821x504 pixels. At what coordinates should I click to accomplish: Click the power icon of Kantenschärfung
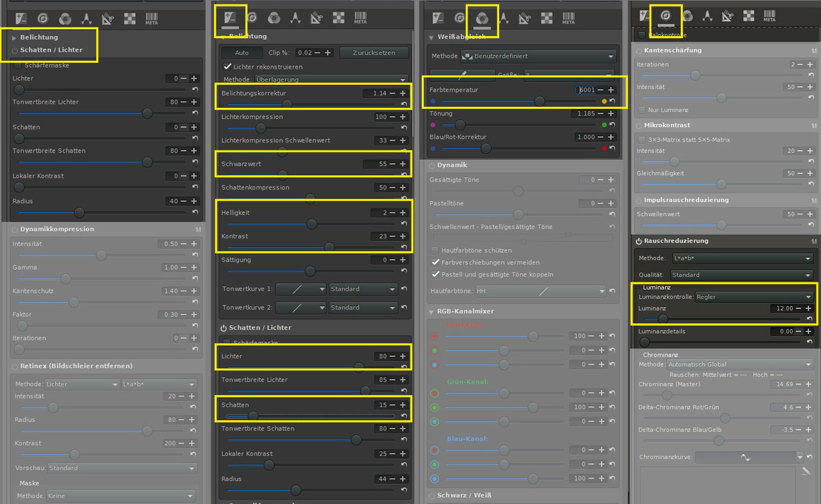click(639, 50)
